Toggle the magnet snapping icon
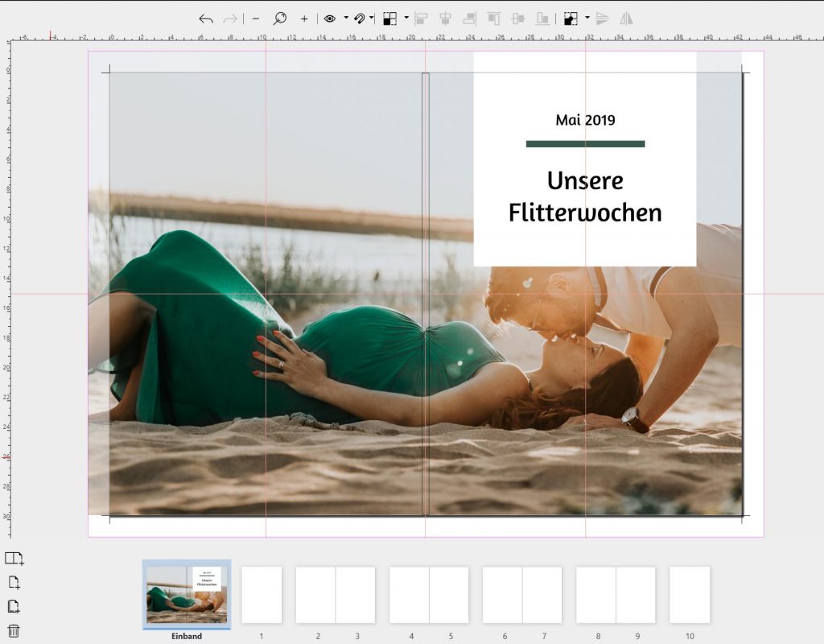 (359, 19)
